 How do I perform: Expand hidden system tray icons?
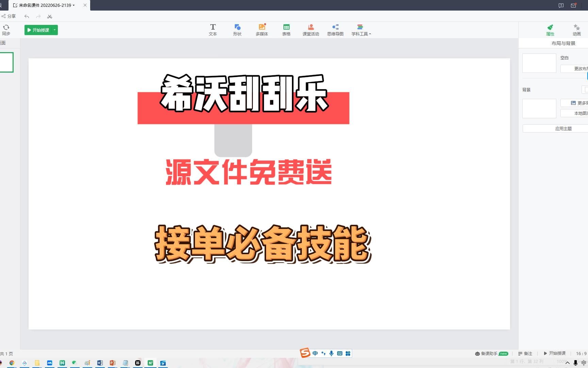click(x=567, y=363)
